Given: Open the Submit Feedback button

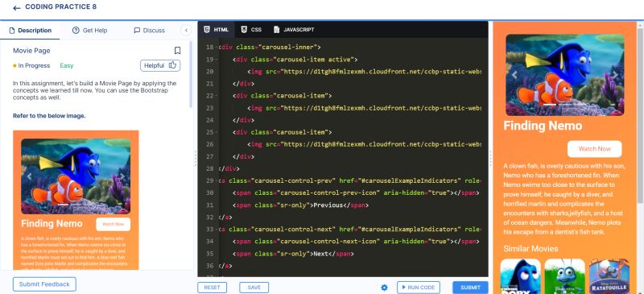Looking at the screenshot, I should (44, 284).
